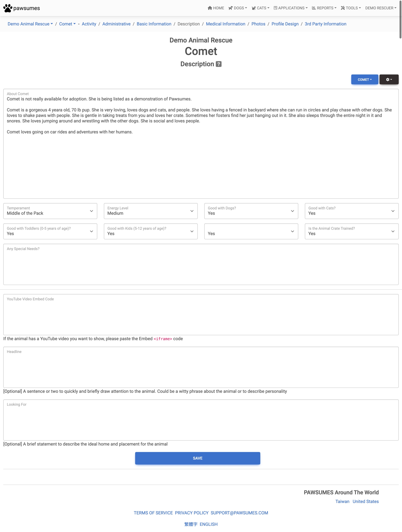Viewport: 402px width, 532px height.
Task: Navigate to the Medical Information tab
Action: pos(225,24)
